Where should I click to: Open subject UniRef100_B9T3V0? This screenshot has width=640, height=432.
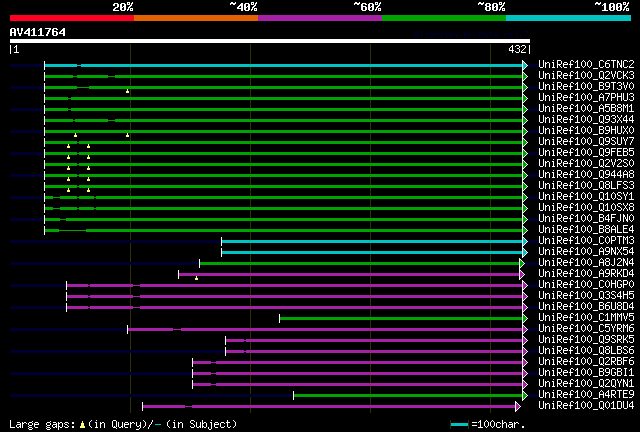pyautogui.click(x=586, y=87)
